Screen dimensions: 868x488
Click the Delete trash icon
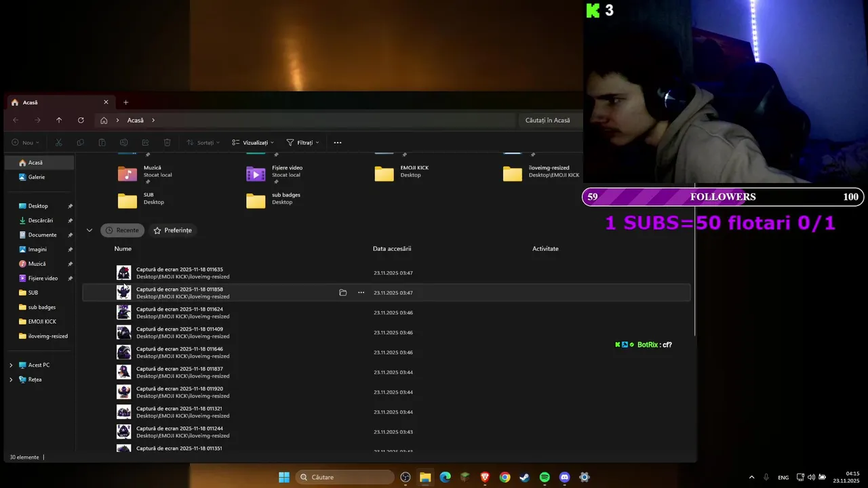[167, 142]
